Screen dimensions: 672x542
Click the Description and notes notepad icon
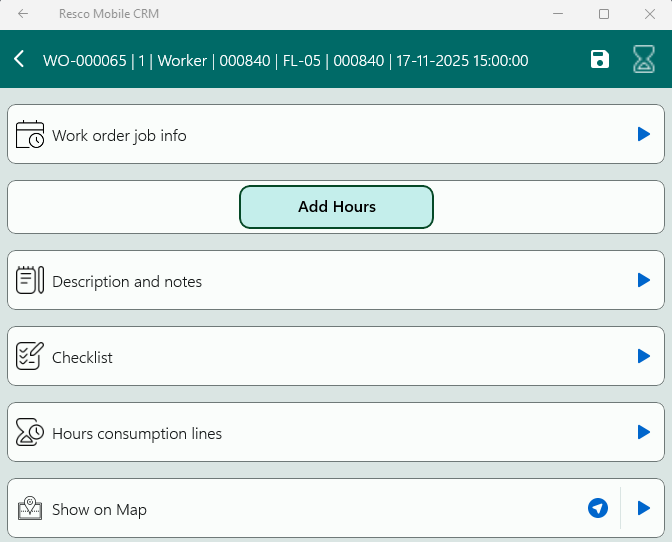(x=30, y=281)
